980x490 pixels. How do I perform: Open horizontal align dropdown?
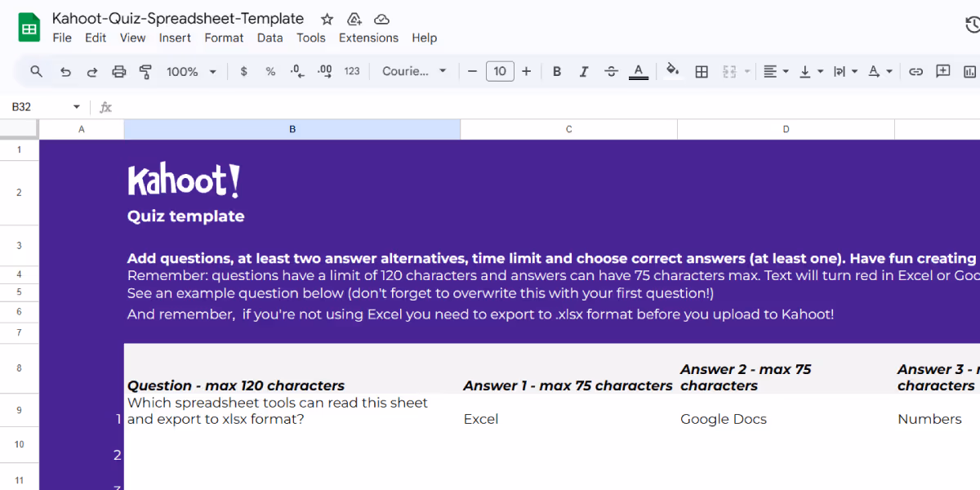776,72
